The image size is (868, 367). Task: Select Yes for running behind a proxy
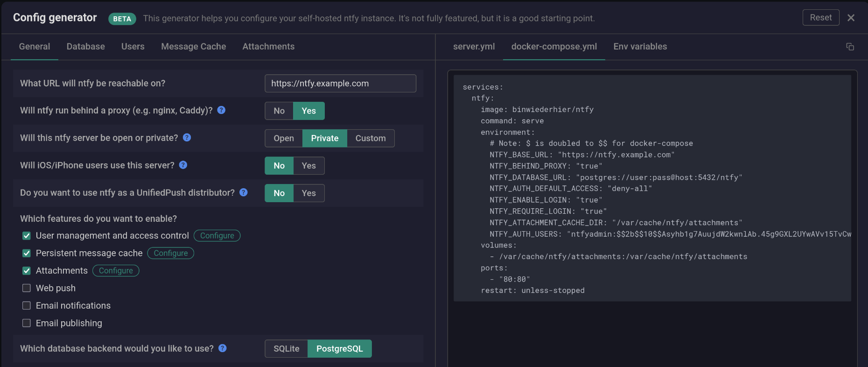point(309,111)
